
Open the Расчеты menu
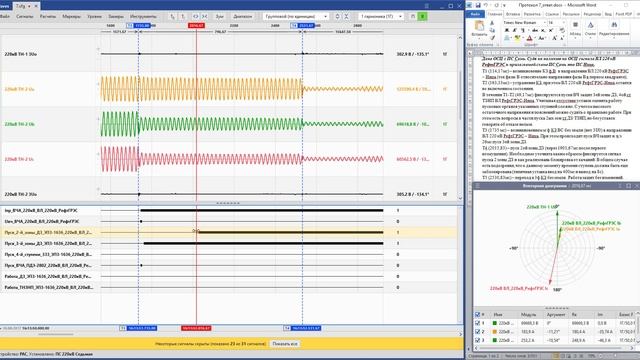48,16
